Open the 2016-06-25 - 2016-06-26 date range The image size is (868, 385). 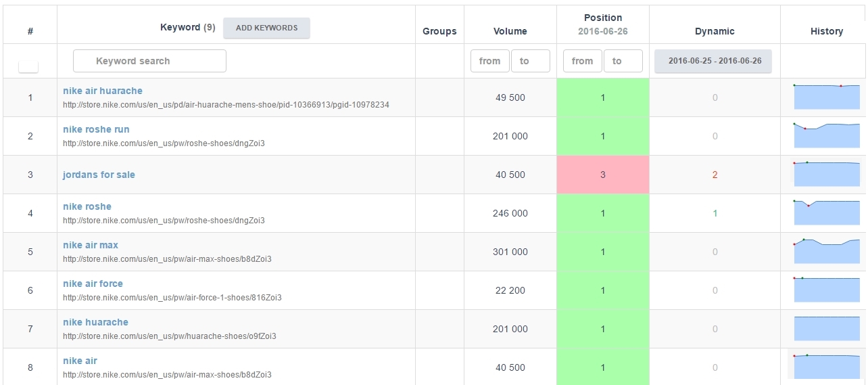714,61
